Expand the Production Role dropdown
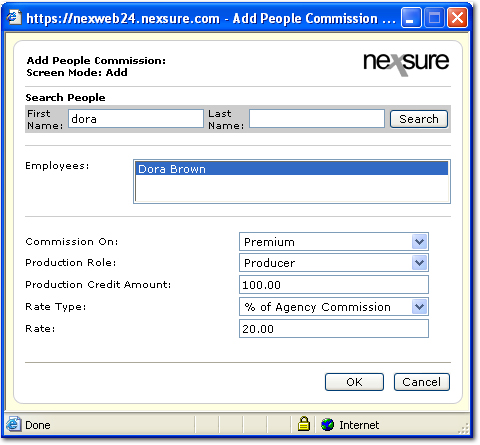 (419, 263)
